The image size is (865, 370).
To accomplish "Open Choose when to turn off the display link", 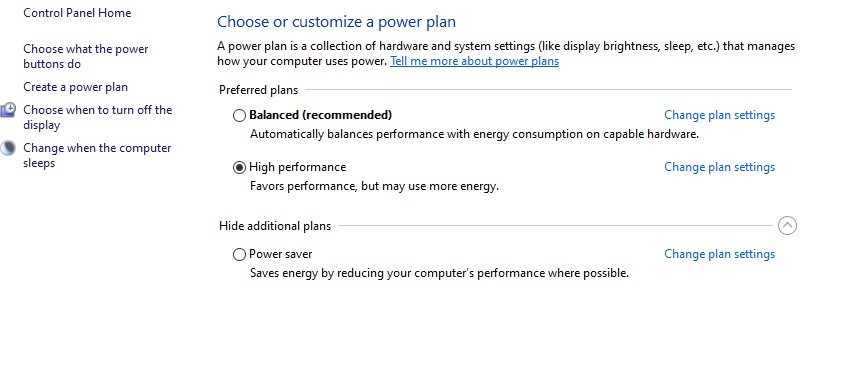I will pyautogui.click(x=98, y=117).
